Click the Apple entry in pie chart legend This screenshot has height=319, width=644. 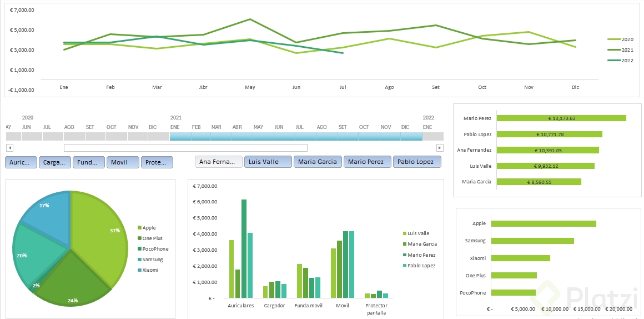[147, 228]
